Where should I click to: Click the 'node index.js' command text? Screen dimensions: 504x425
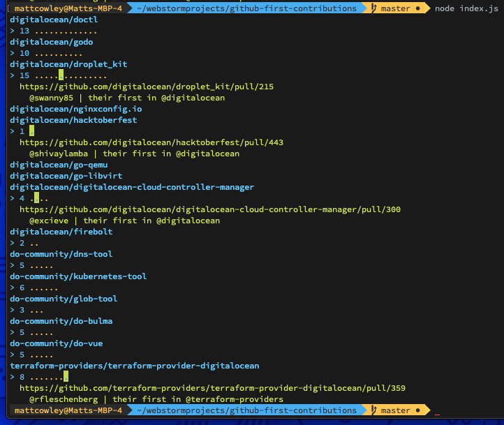[x=466, y=8]
